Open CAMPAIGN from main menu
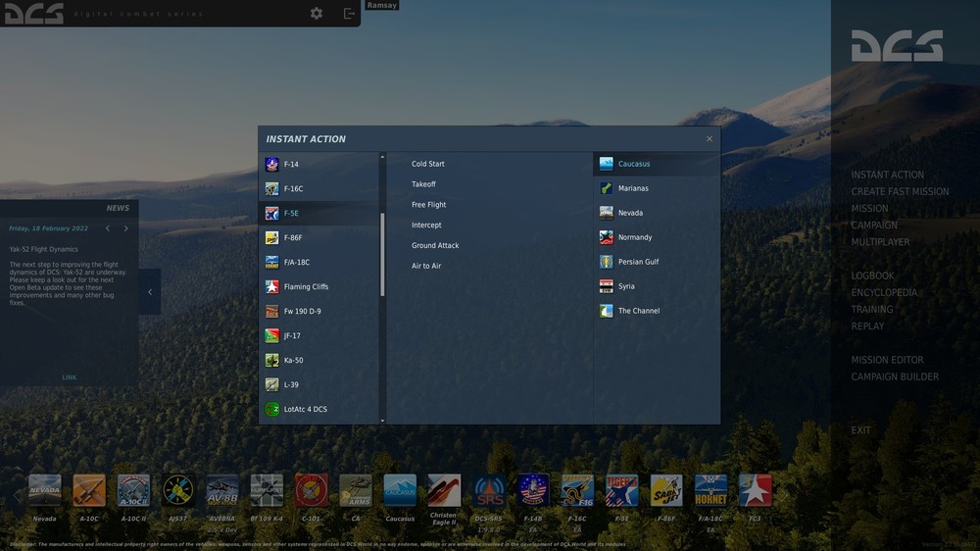980x551 pixels. 874,225
